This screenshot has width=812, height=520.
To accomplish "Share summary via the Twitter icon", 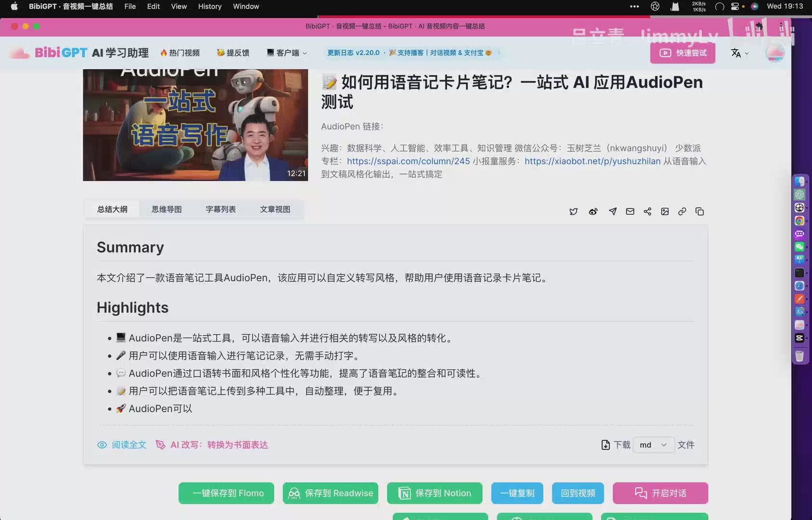I will click(573, 211).
